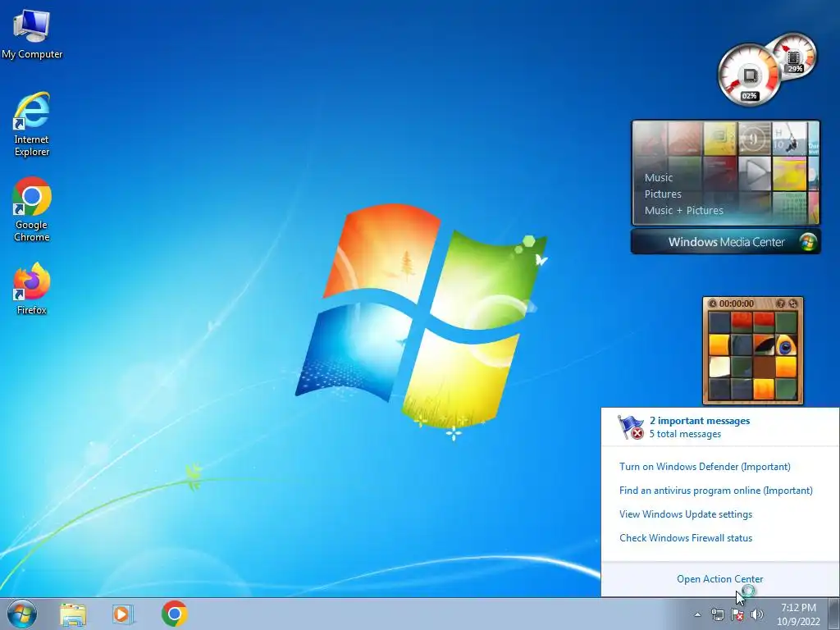Click the Show desktop strip at the taskbar end
The image size is (840, 630).
pos(834,614)
